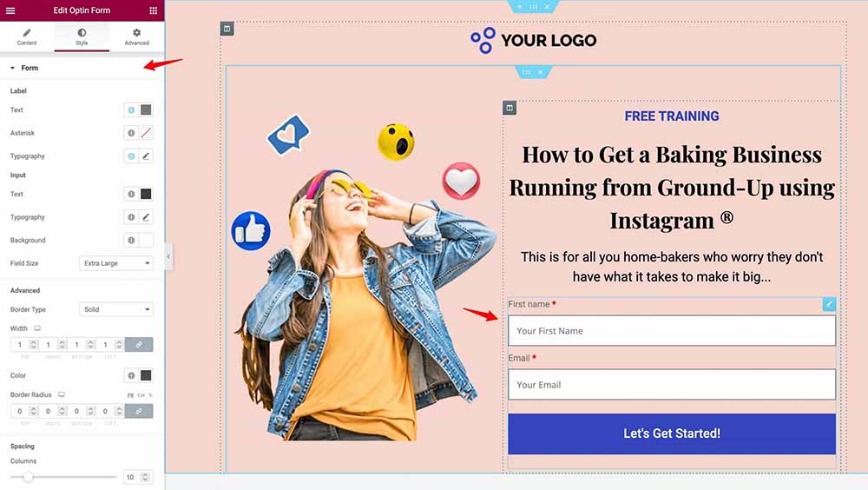The width and height of the screenshot is (868, 490).
Task: Click the Your First Name input field
Action: tap(672, 331)
